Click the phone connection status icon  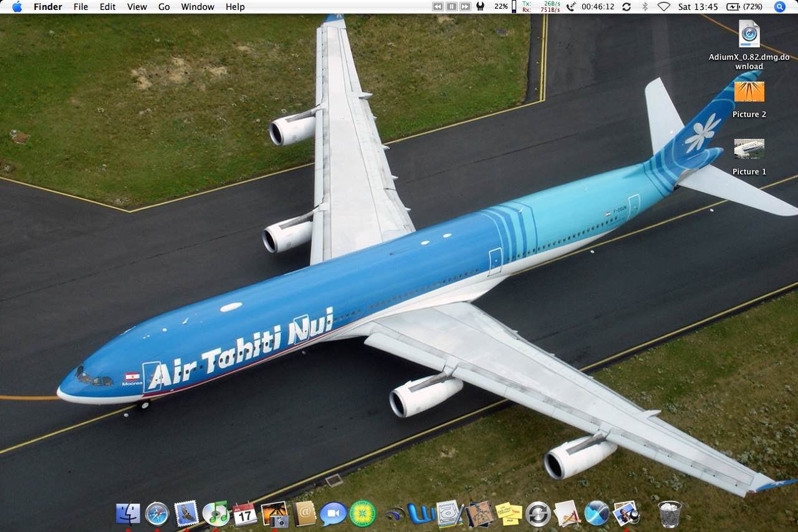[x=571, y=7]
